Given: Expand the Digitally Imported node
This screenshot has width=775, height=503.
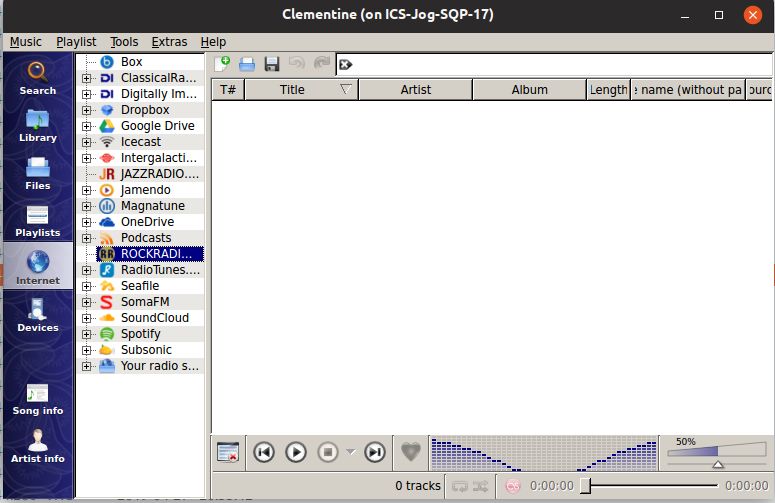Looking at the screenshot, I should coord(86,94).
